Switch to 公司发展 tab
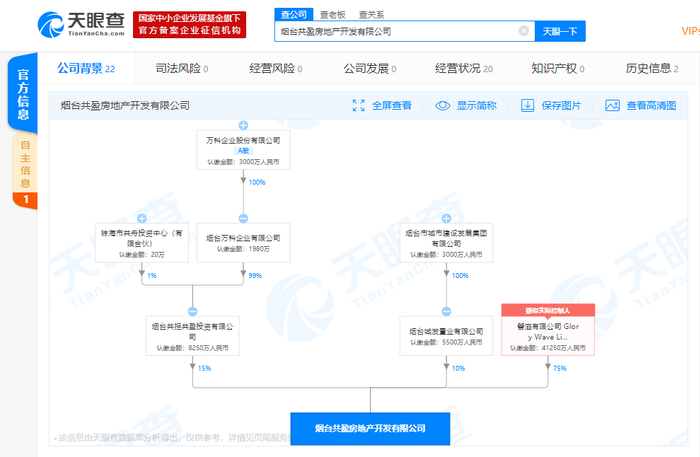 click(x=370, y=68)
